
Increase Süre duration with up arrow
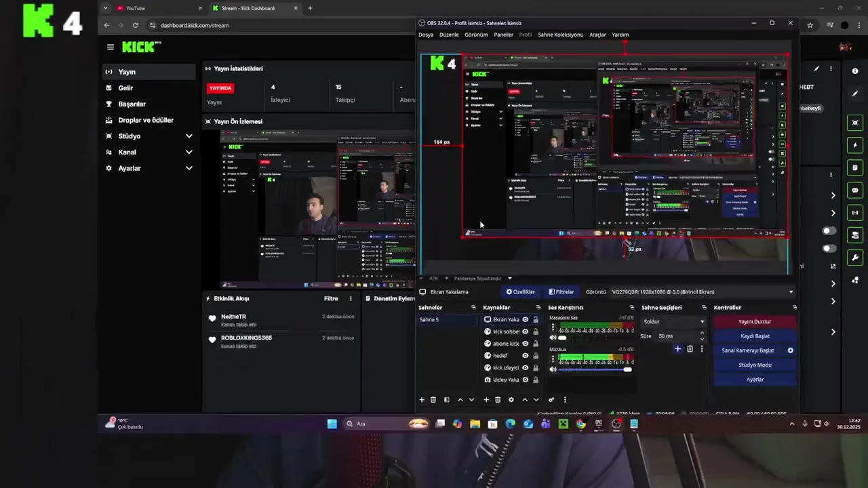tap(703, 333)
